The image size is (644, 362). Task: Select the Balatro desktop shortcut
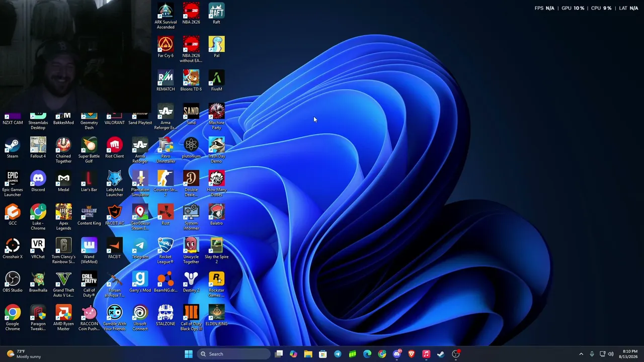click(x=216, y=214)
